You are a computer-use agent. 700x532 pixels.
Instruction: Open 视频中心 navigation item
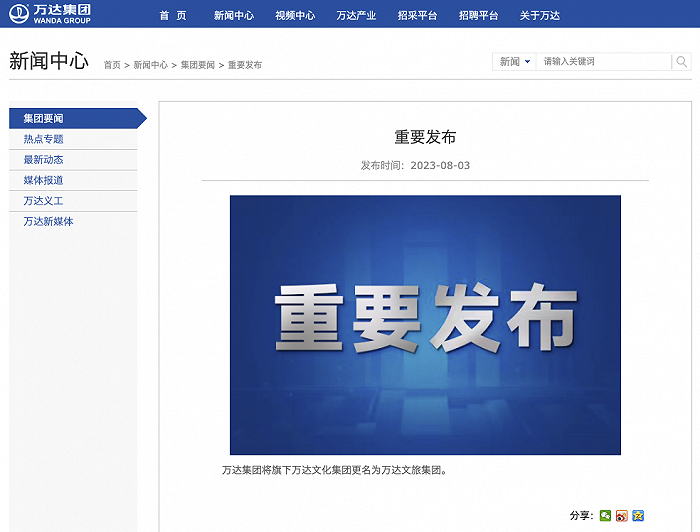click(x=295, y=16)
